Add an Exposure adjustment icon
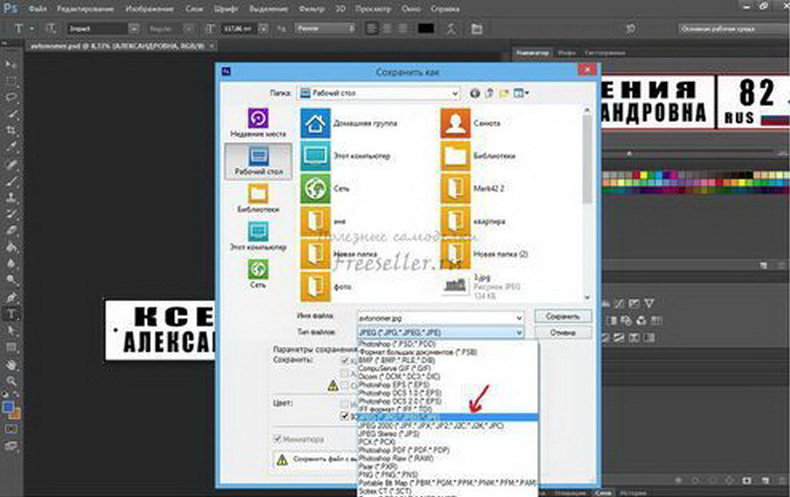Image resolution: width=790 pixels, height=497 pixels. point(634,303)
